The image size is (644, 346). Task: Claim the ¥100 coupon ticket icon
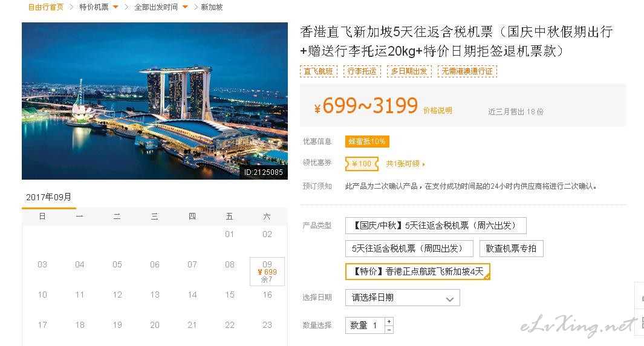[362, 163]
